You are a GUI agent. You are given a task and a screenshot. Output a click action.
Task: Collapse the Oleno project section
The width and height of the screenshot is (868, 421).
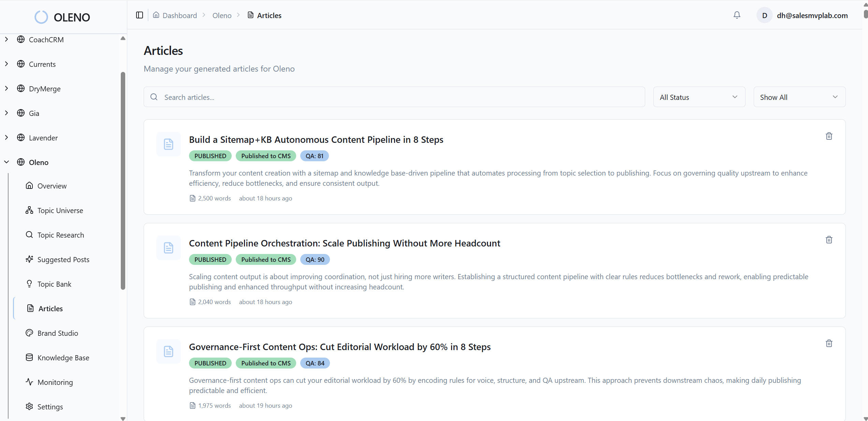(6, 162)
